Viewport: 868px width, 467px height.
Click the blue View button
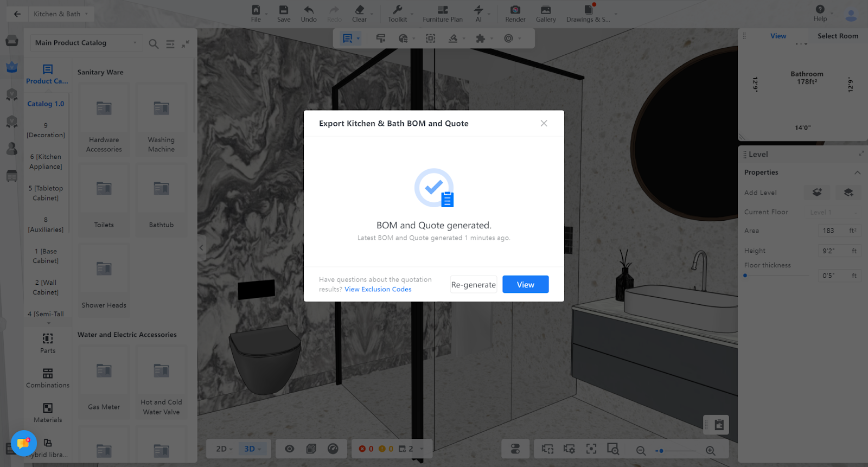525,285
